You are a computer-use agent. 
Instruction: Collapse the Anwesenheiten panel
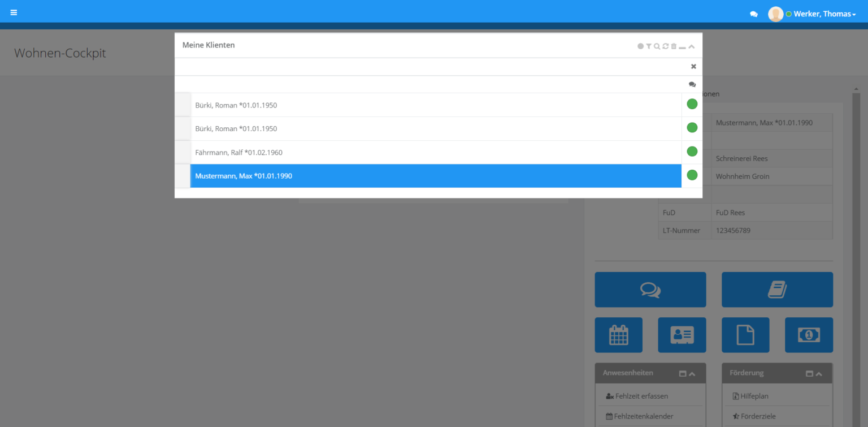[692, 374]
